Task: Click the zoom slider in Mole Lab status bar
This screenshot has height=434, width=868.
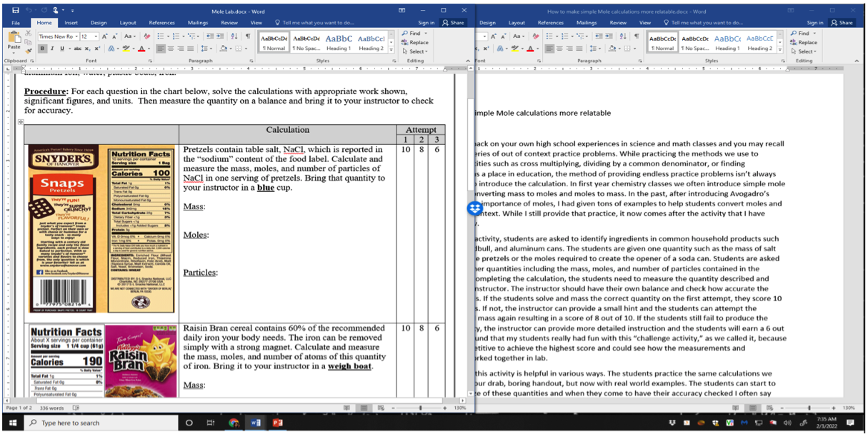Action: [x=422, y=408]
